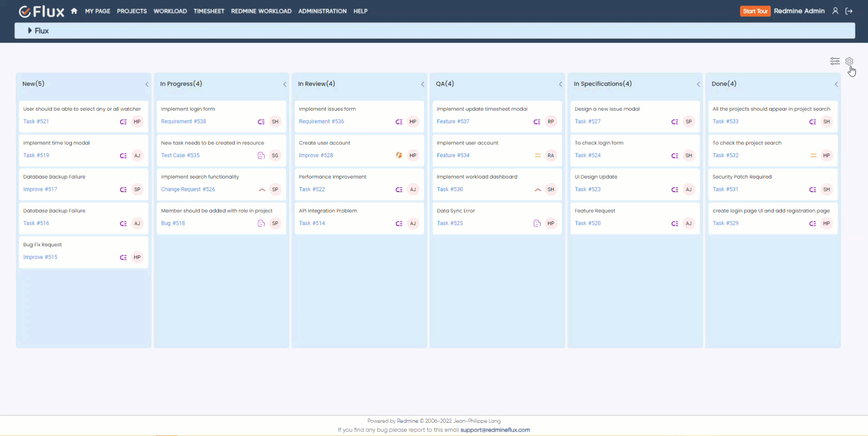
Task: Click the tracker icon on the Bug #518 card
Action: [x=261, y=223]
